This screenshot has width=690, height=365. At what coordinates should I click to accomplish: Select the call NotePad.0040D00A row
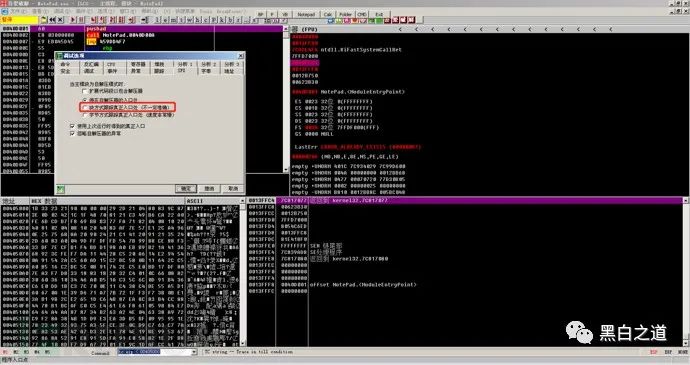click(142, 35)
